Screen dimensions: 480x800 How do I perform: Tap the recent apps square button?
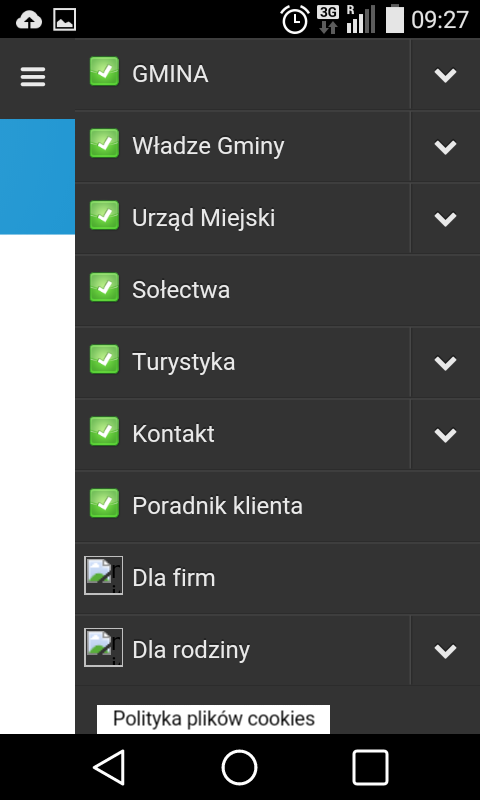[370, 767]
